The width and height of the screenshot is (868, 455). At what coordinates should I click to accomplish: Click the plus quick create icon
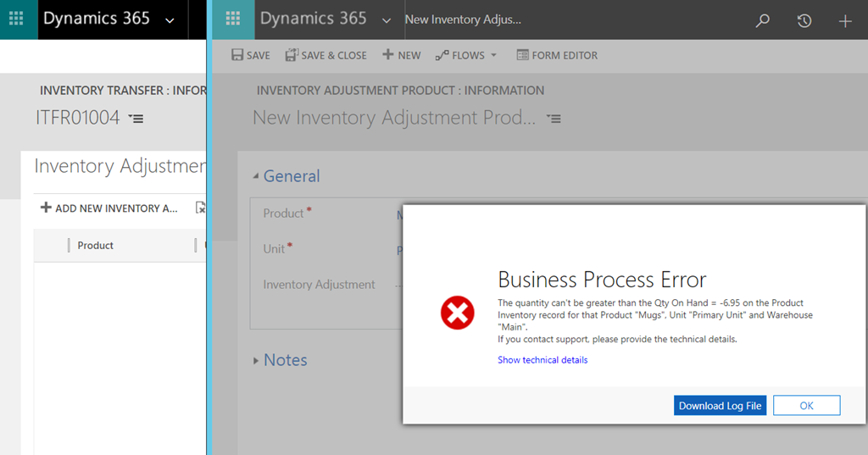(845, 21)
